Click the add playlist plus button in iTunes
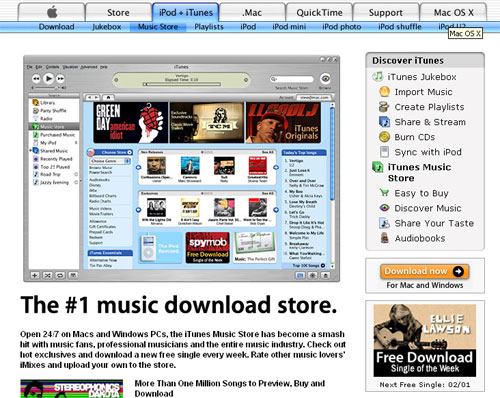 pyautogui.click(x=35, y=275)
